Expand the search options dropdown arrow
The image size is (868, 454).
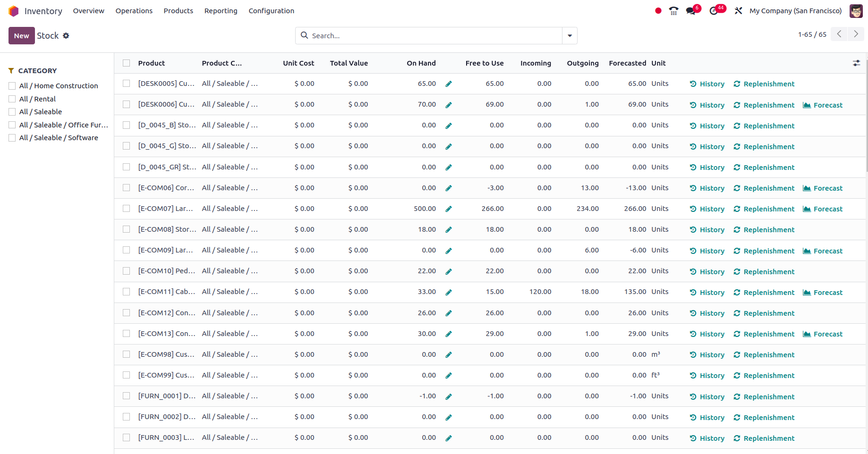click(570, 36)
